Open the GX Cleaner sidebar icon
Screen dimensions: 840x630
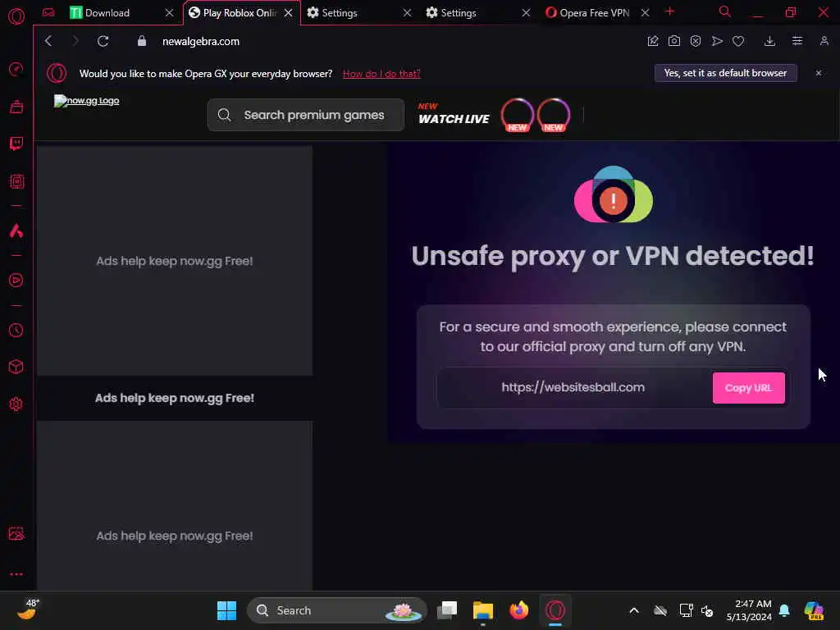click(16, 107)
